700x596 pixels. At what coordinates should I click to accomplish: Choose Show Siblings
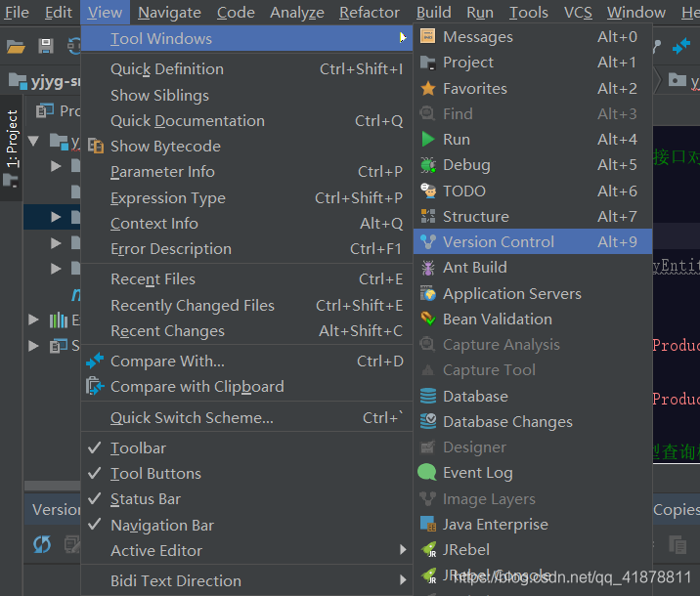[246, 95]
